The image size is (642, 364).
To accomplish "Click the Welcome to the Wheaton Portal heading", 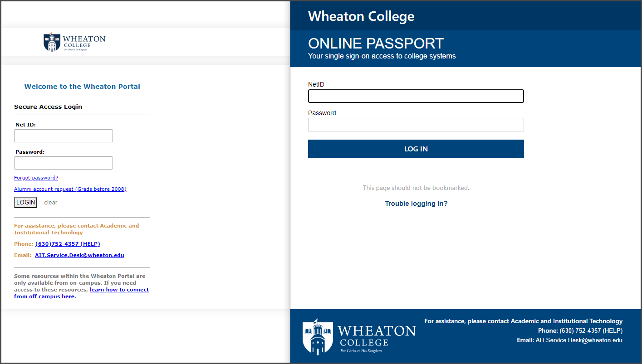I will [x=82, y=87].
